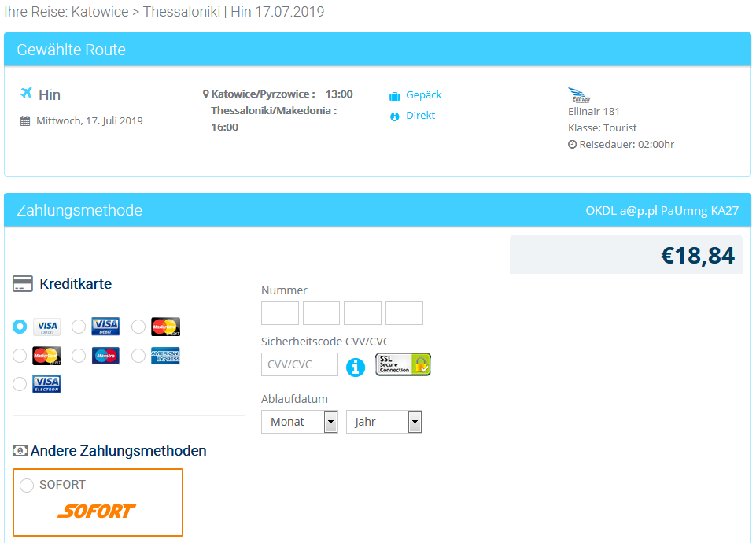Click the location pin icon by Katowice/Pyrzowice

(x=206, y=94)
